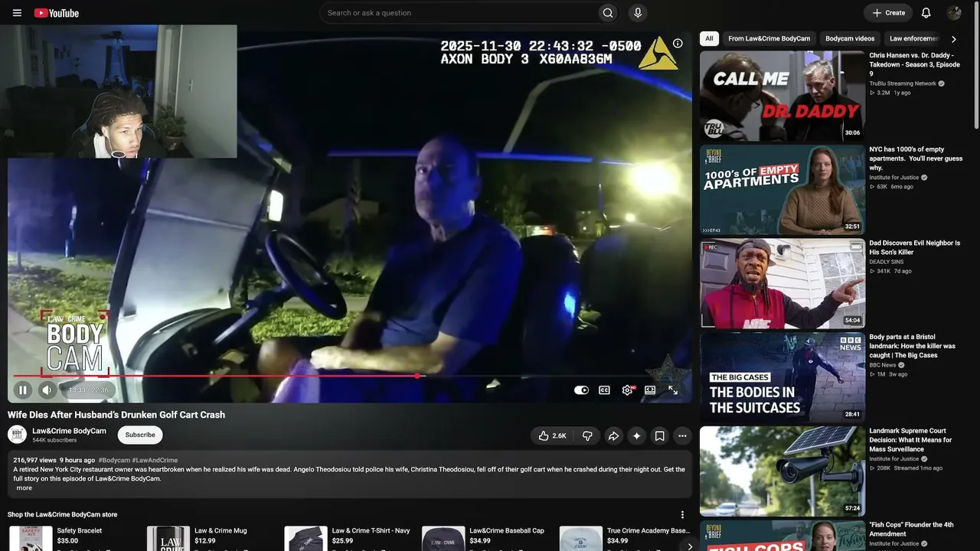This screenshot has height=551, width=980.
Task: View the Law&Crime Baseball Cap product
Action: tap(507, 530)
